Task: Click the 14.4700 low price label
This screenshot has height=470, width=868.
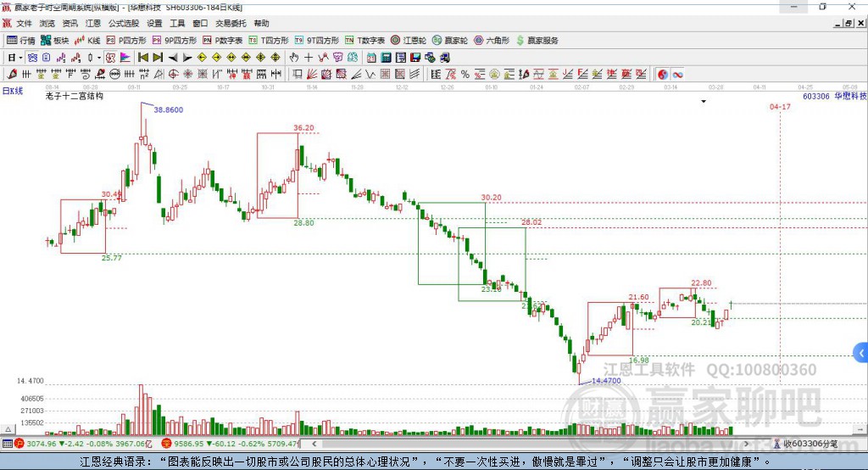Action: (606, 380)
